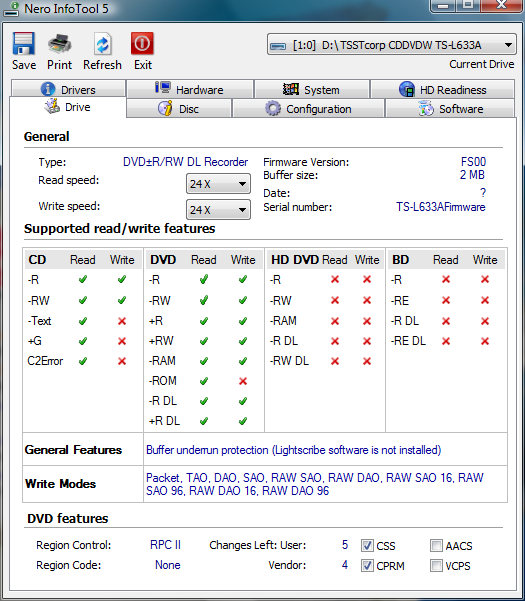The image size is (525, 601).
Task: Click the DVD -RAM row label
Action: pyautogui.click(x=162, y=361)
